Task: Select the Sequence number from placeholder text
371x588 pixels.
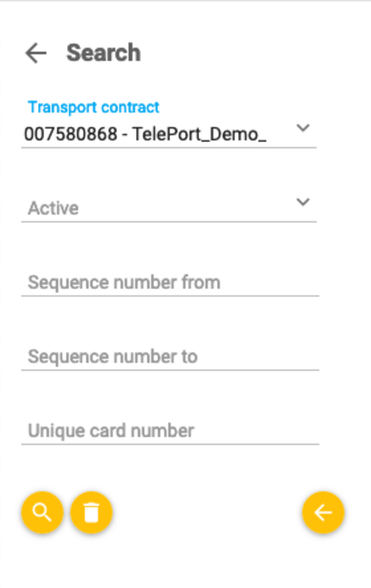Action: (x=124, y=283)
